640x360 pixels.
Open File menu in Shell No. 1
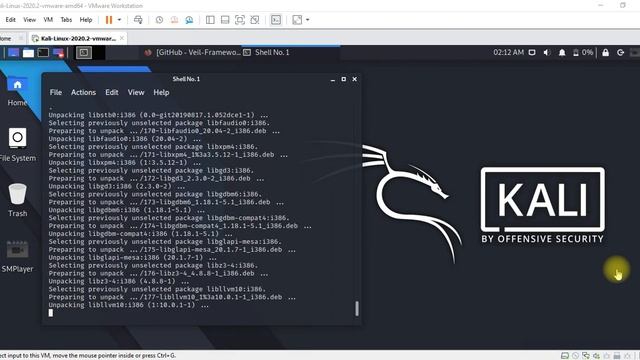(x=56, y=92)
